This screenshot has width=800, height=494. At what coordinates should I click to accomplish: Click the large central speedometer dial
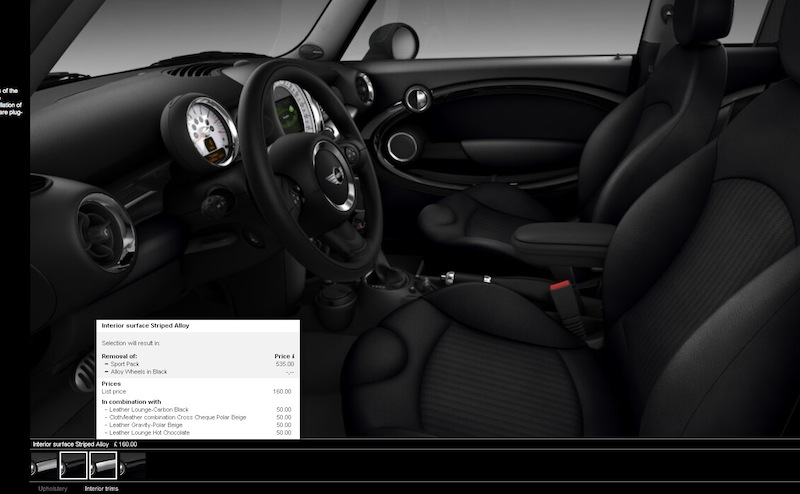(295, 108)
